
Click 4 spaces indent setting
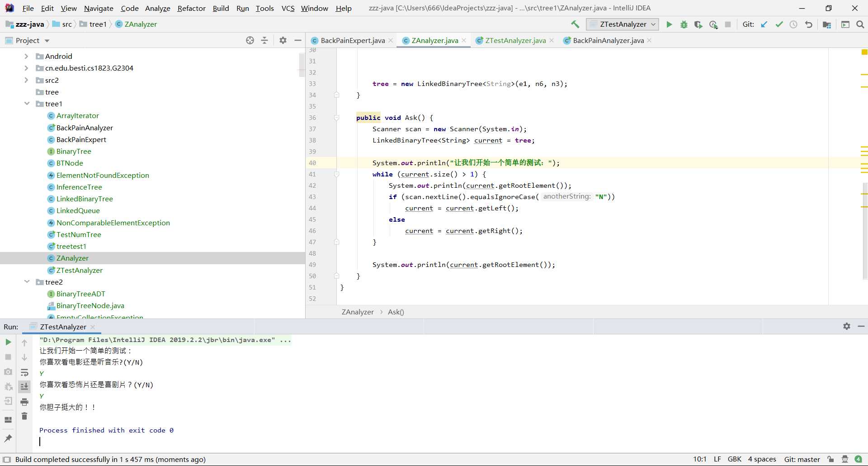(x=762, y=459)
